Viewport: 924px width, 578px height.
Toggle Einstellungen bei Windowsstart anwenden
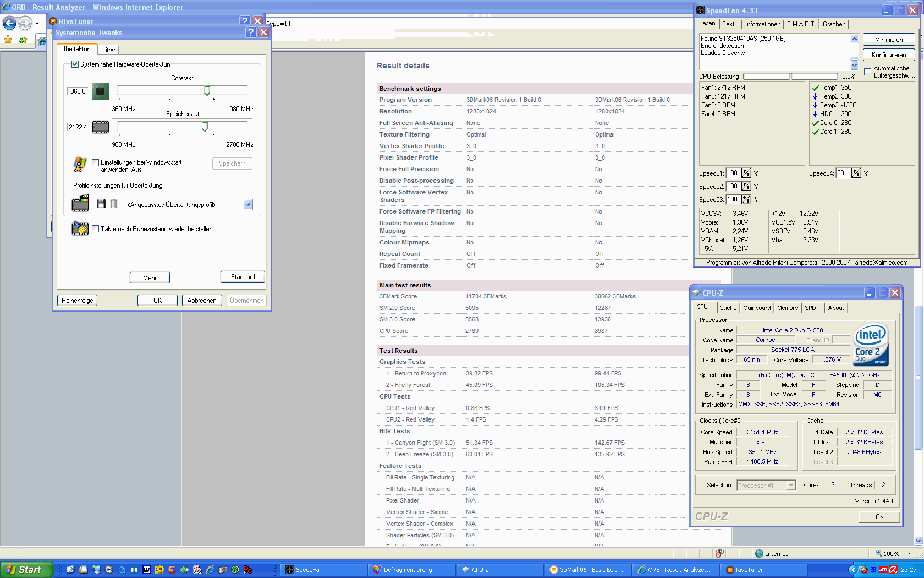click(x=96, y=162)
